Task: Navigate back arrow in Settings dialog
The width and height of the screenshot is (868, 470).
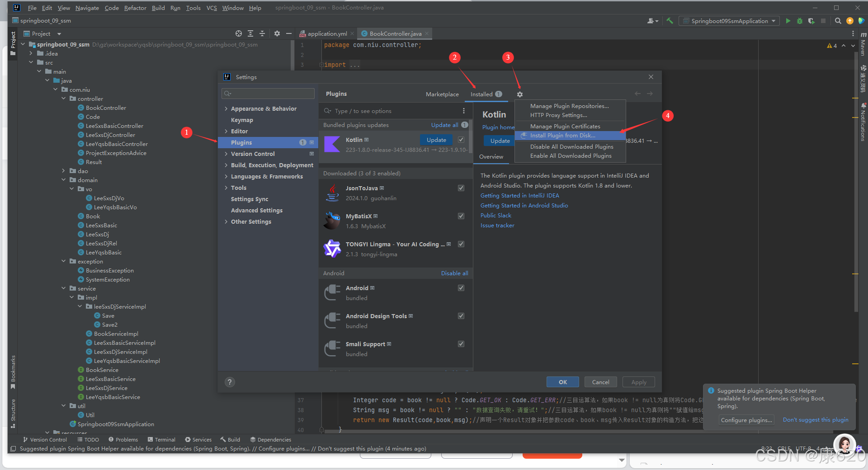Action: [x=637, y=94]
